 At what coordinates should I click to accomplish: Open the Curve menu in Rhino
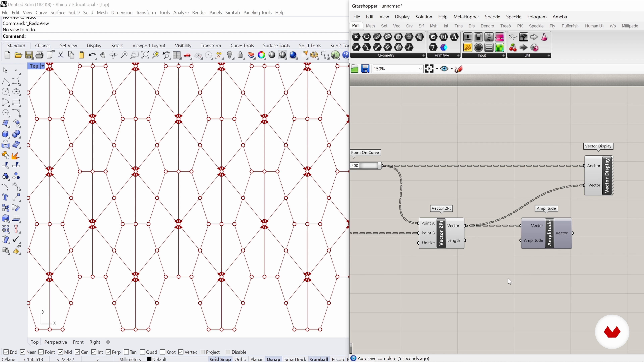(x=41, y=13)
